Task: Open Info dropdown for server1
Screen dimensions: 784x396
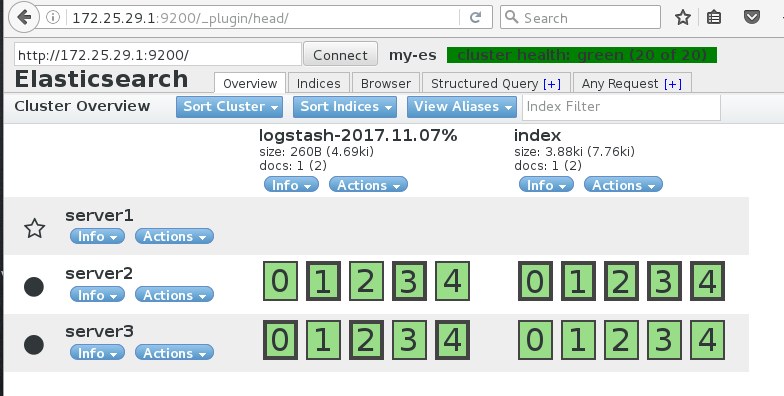Action: [98, 236]
